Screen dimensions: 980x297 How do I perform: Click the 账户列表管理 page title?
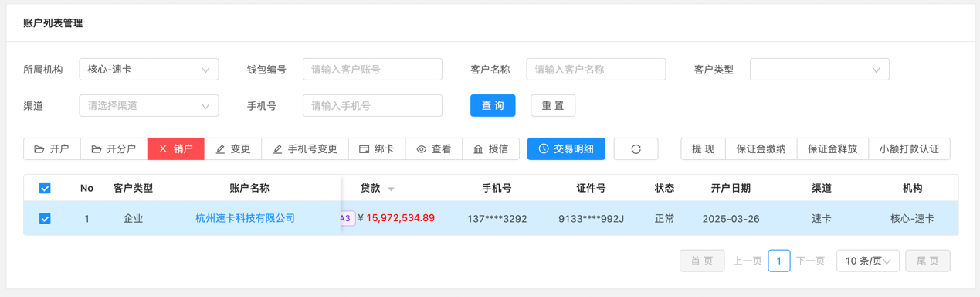(x=53, y=23)
